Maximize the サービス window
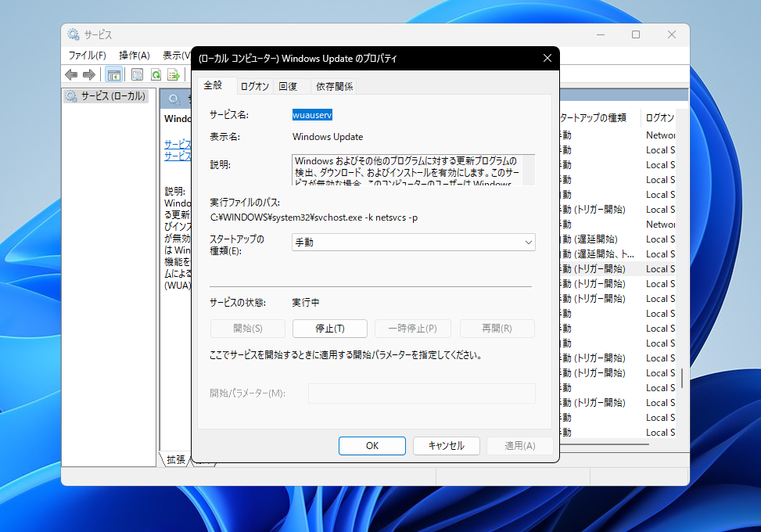This screenshot has width=761, height=532. (x=636, y=35)
